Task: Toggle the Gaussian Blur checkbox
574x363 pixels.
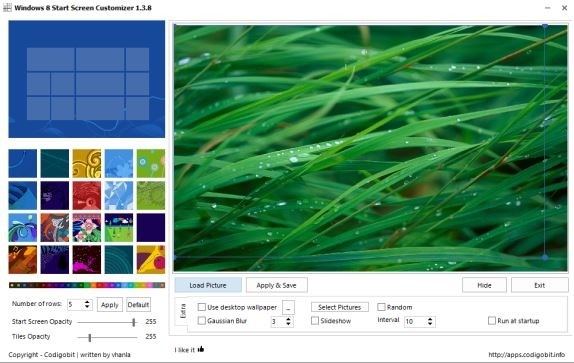Action: point(201,321)
